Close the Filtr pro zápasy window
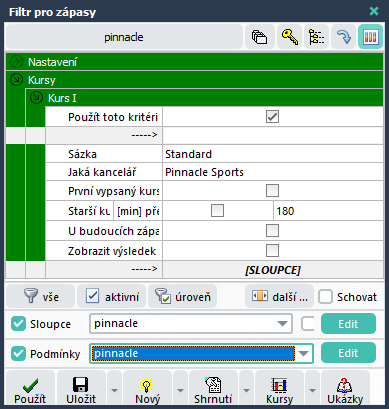 click(374, 11)
